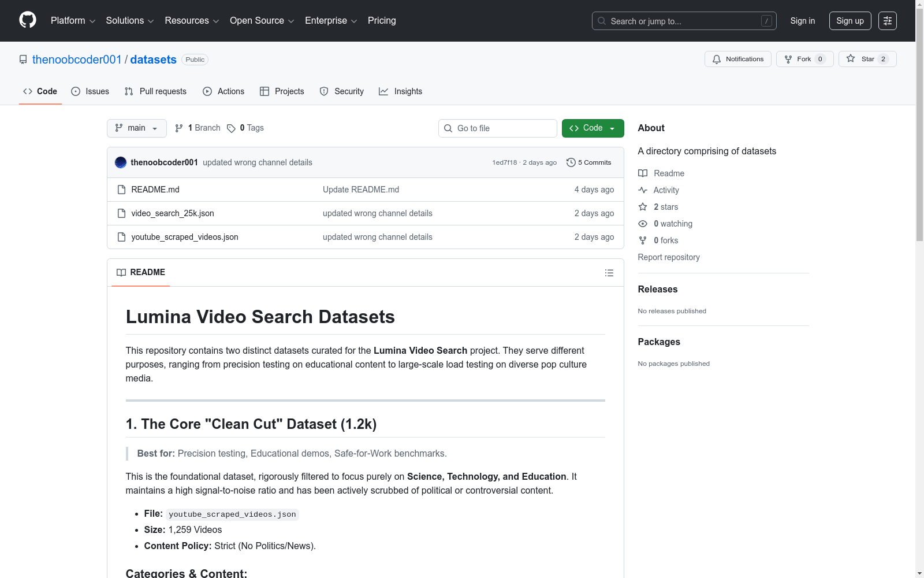Expand the Platform menu
Screen dimensions: 924x578
(x=73, y=21)
